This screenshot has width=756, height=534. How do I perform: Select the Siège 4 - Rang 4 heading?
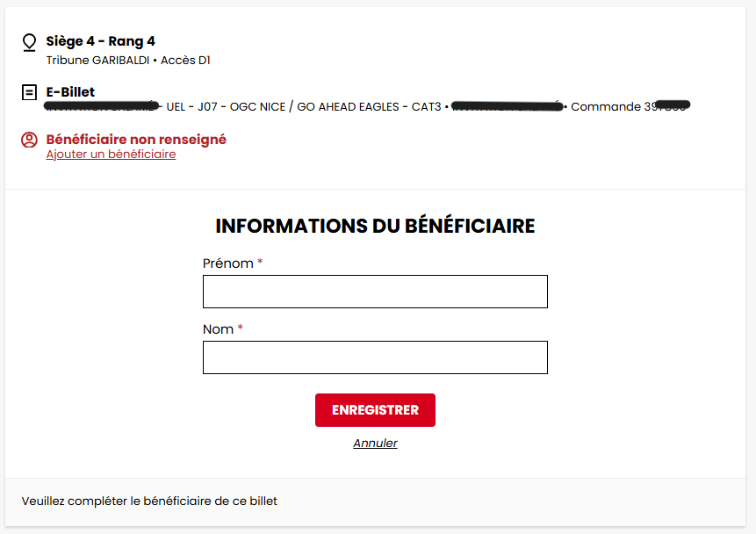pos(101,41)
